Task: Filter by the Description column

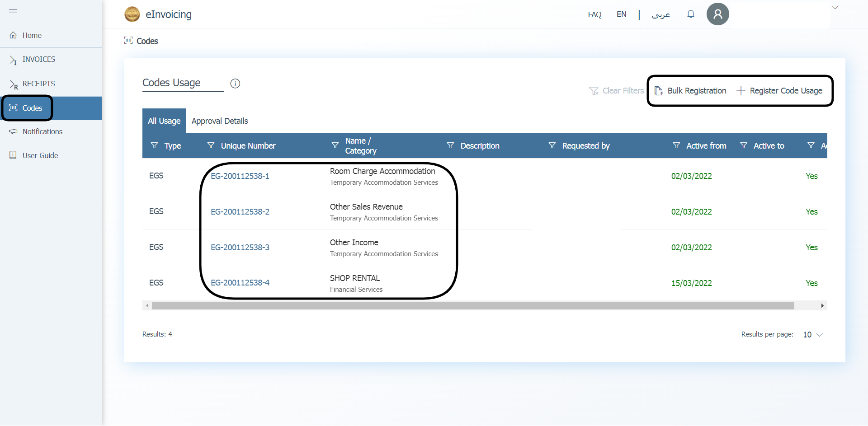Action: (x=450, y=145)
